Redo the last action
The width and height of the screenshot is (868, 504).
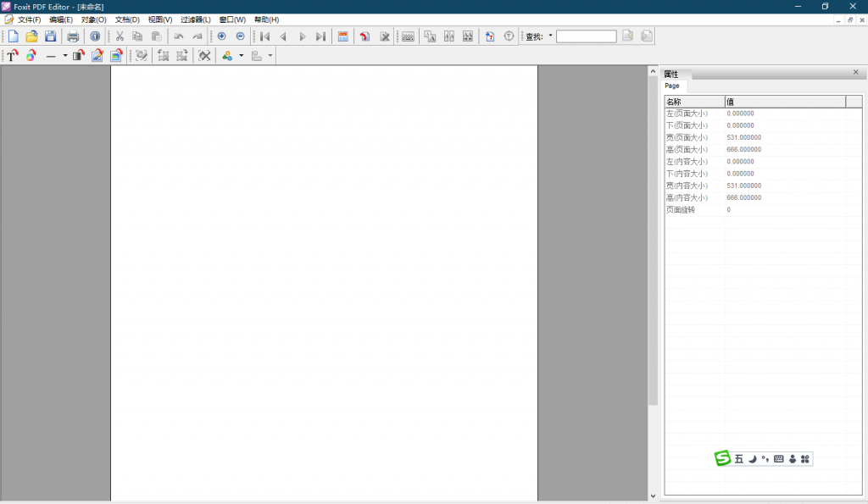click(x=198, y=36)
